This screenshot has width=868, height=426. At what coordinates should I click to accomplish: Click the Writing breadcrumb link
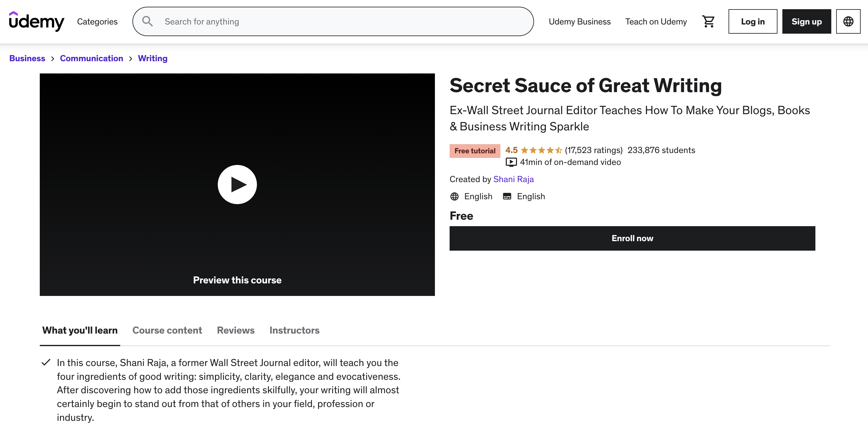152,58
